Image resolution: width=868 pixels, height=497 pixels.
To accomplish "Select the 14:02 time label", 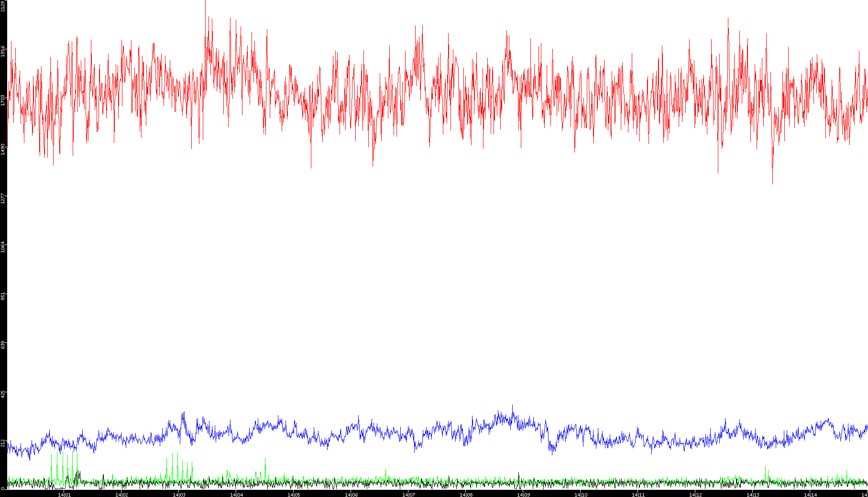I will 121,494.
